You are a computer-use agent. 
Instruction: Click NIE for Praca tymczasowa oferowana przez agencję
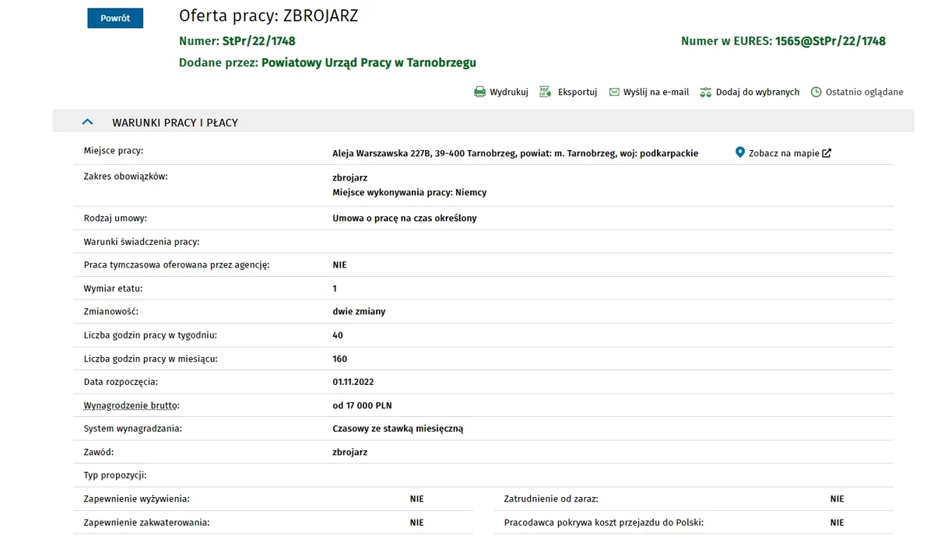(x=339, y=265)
